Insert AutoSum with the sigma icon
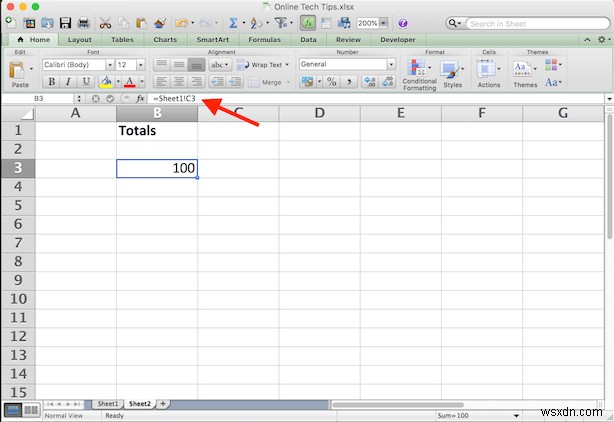614x422 pixels. (x=233, y=23)
